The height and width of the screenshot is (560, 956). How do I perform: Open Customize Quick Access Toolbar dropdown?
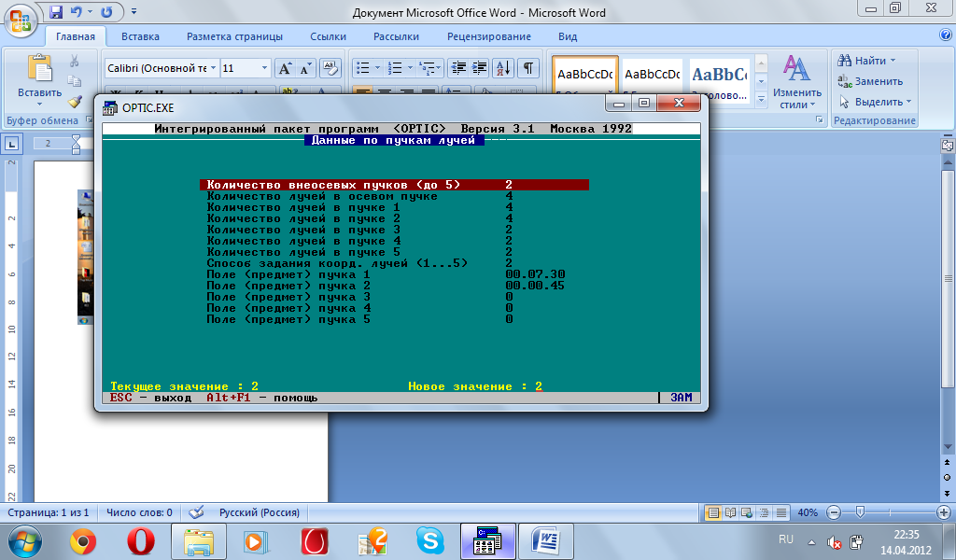(134, 11)
